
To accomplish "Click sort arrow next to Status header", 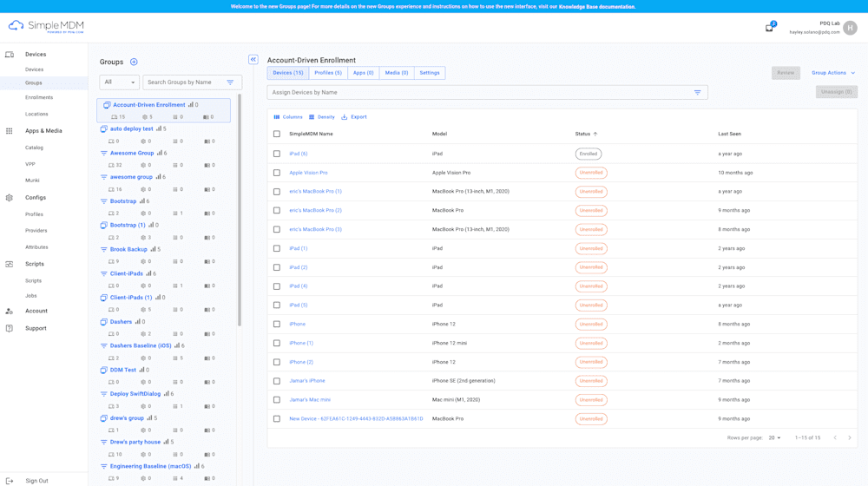I will 595,134.
